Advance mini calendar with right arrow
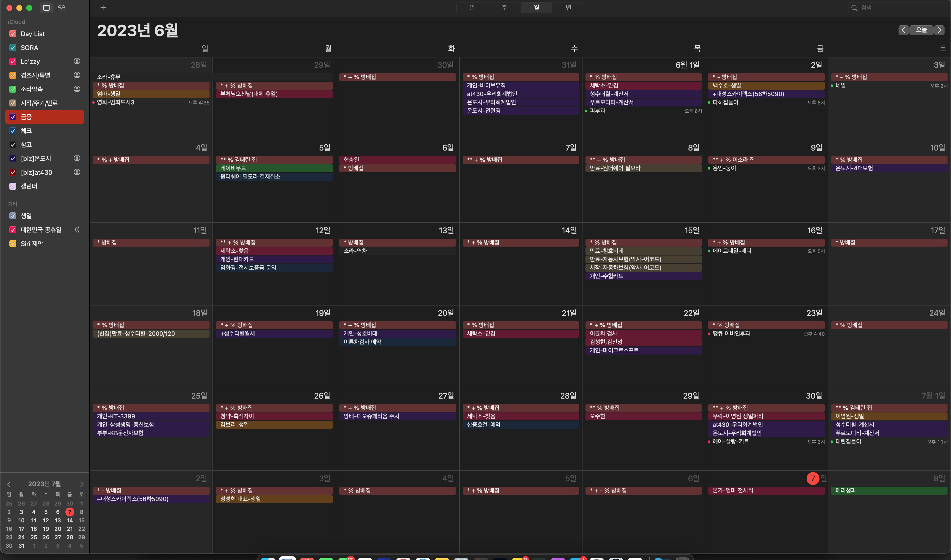Screen dimensions: 951x560 (81, 484)
